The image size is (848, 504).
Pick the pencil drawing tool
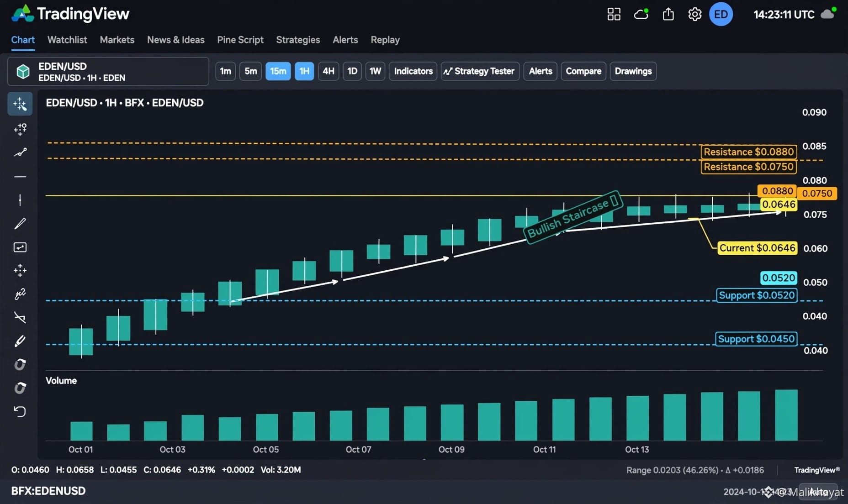(x=20, y=224)
